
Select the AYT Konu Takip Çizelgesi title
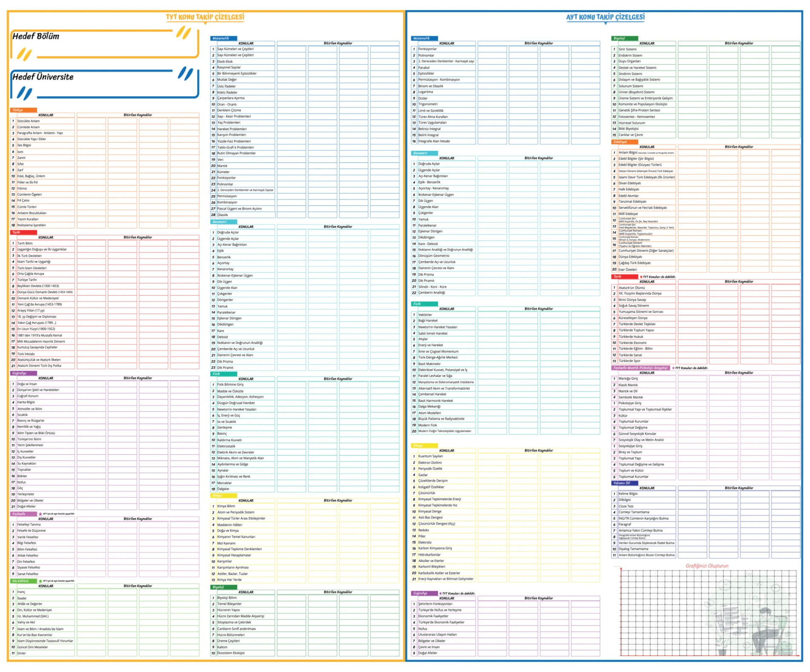pyautogui.click(x=605, y=17)
